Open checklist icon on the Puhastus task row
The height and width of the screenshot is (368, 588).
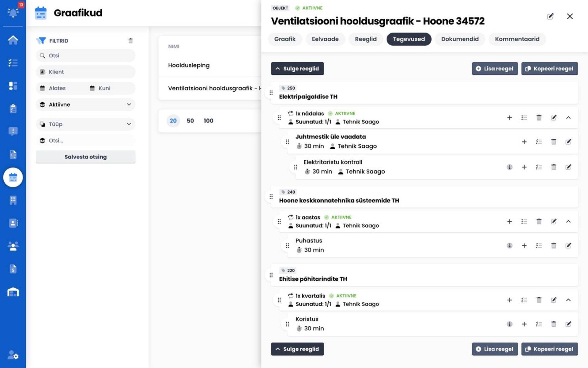point(539,245)
